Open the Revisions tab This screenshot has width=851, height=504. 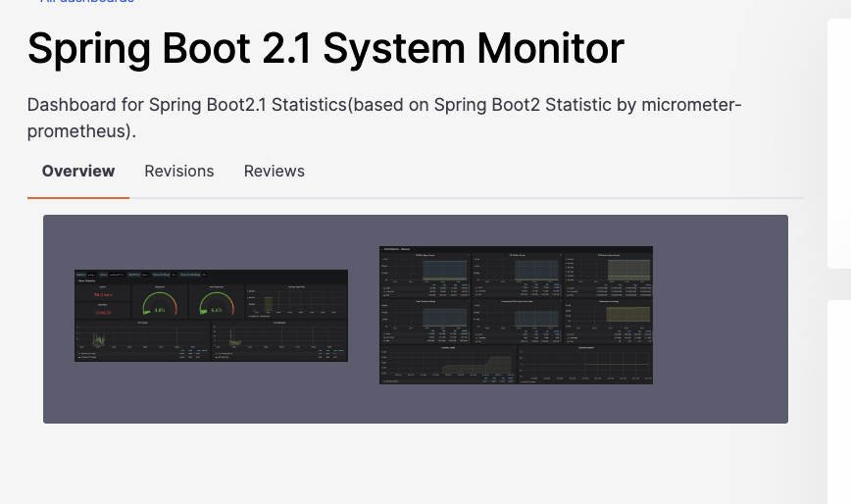coord(179,172)
